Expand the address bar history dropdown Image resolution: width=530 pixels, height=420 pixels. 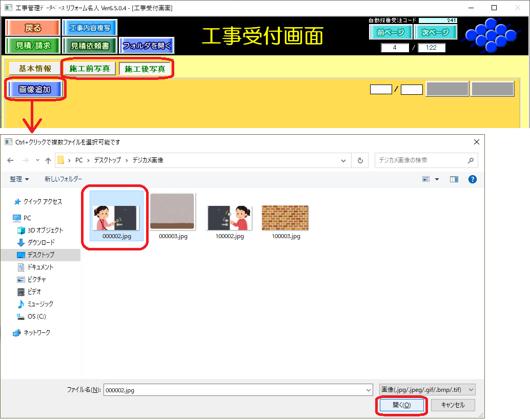coord(344,160)
